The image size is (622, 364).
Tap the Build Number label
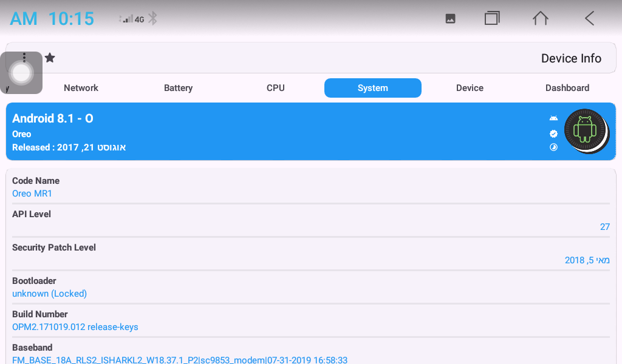point(40,314)
